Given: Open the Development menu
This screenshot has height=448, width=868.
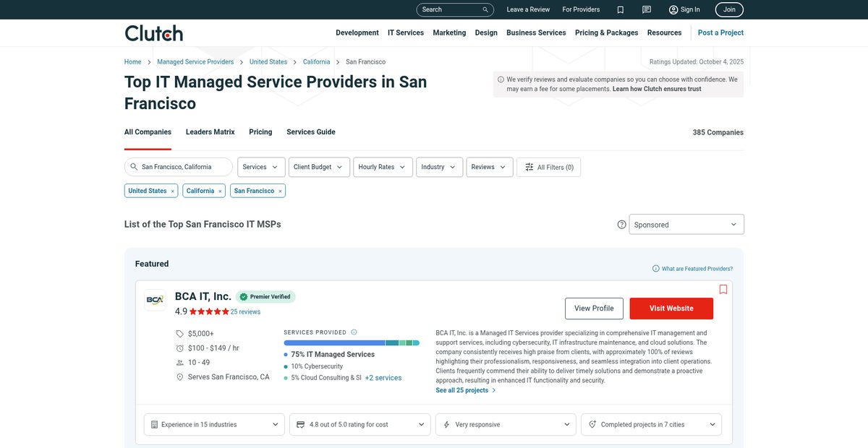Looking at the screenshot, I should point(357,33).
